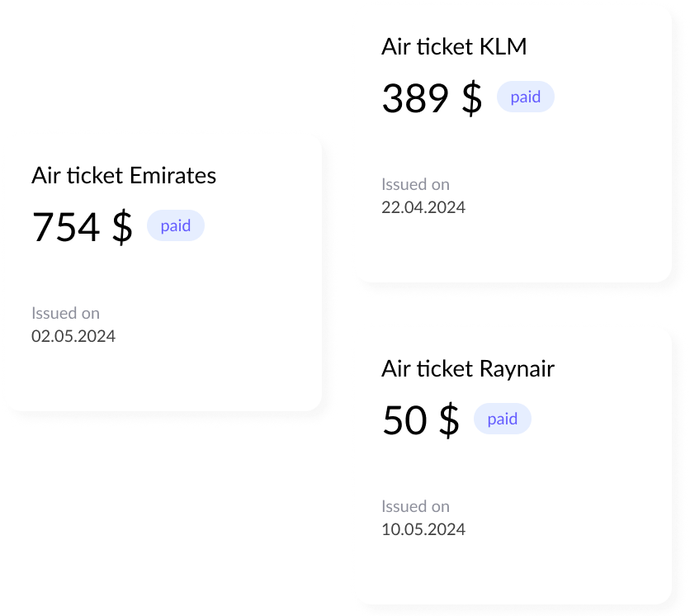690x616 pixels.
Task: Click the 389 $ price amount
Action: pyautogui.click(x=431, y=98)
